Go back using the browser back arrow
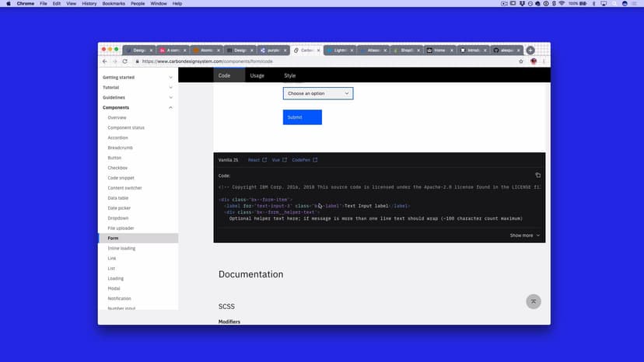 (x=105, y=61)
